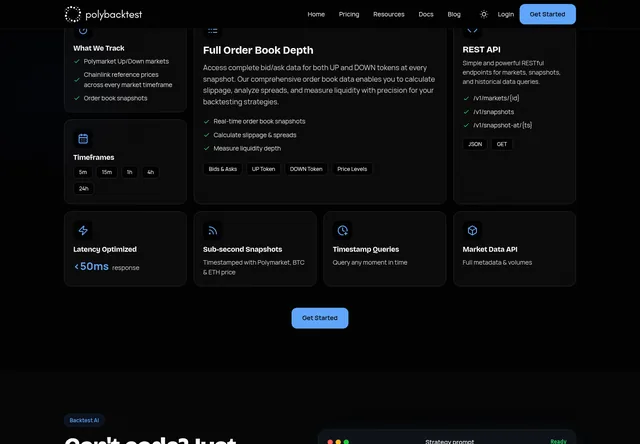Select the 24h timeframe chip

tap(84, 189)
